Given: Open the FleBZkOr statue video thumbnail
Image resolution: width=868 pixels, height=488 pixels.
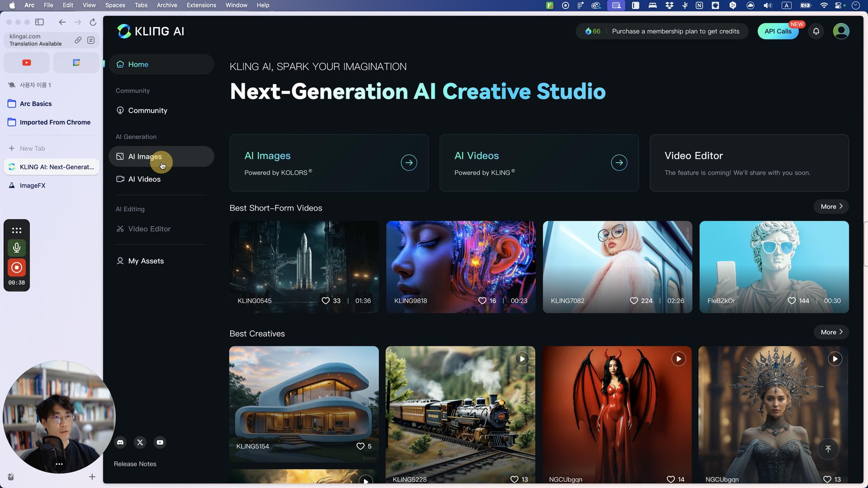Looking at the screenshot, I should click(774, 267).
